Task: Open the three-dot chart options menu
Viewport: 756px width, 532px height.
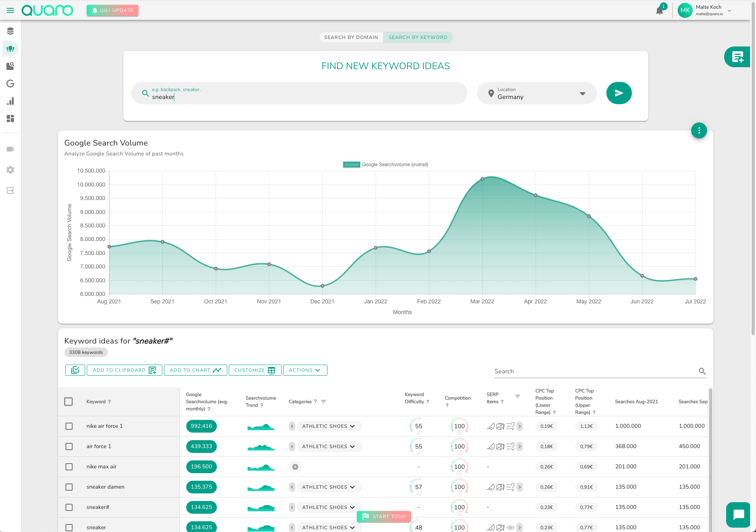Action: 699,130
